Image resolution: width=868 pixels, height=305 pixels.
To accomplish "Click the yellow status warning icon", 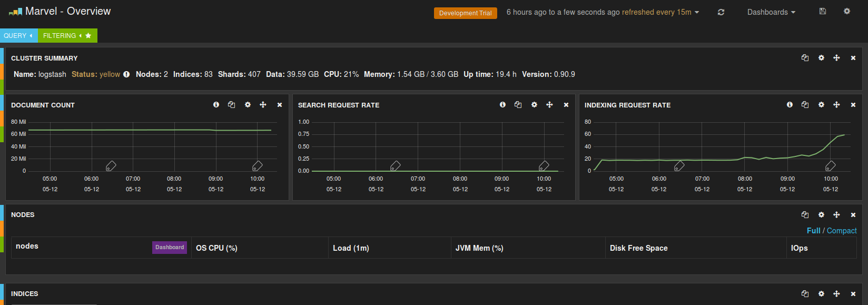I will tap(126, 74).
